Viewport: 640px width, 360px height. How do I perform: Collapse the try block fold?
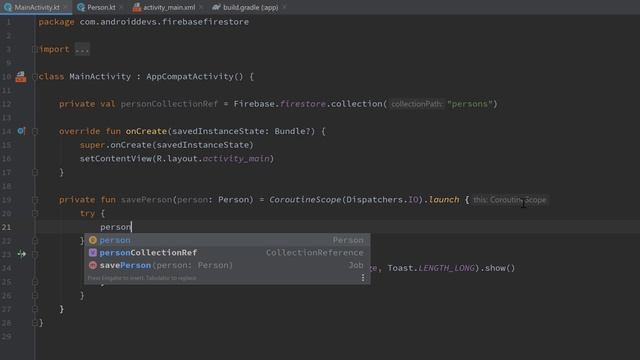point(35,213)
